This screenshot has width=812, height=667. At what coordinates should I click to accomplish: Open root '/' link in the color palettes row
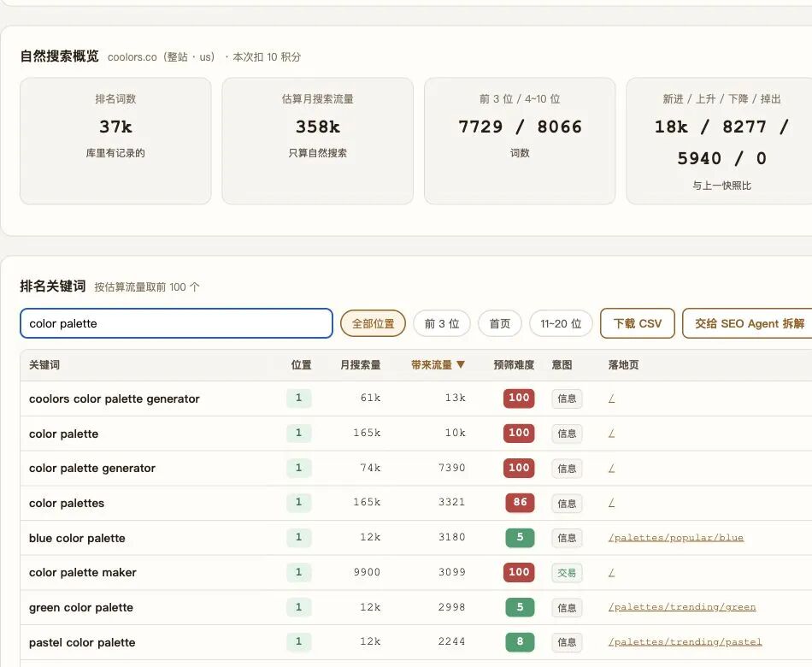click(612, 502)
